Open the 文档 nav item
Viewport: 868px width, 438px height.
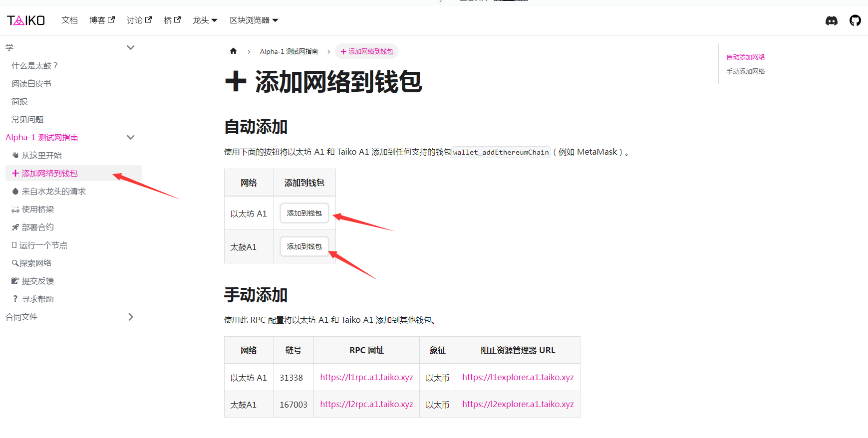69,20
